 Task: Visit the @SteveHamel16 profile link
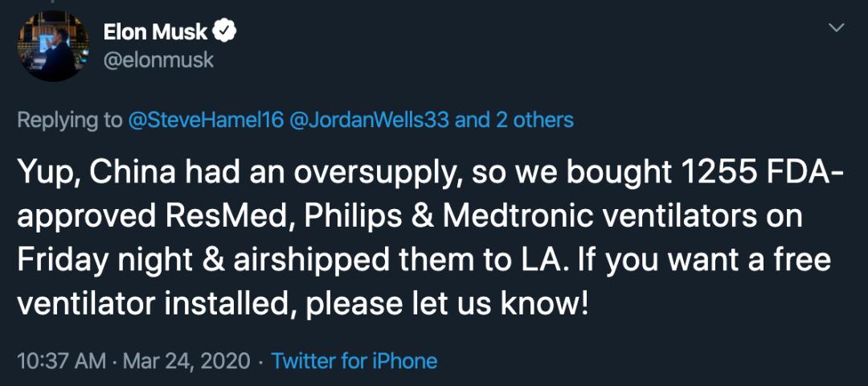coord(205,120)
